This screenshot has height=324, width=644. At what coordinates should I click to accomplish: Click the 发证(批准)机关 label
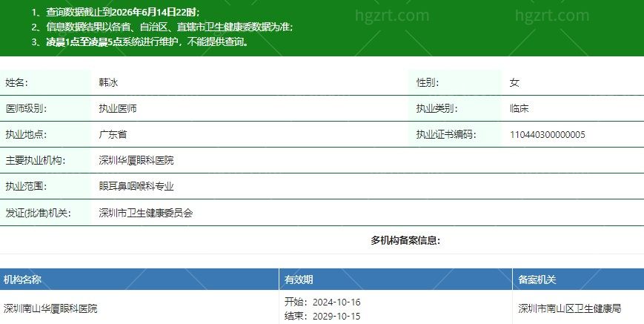(38, 213)
